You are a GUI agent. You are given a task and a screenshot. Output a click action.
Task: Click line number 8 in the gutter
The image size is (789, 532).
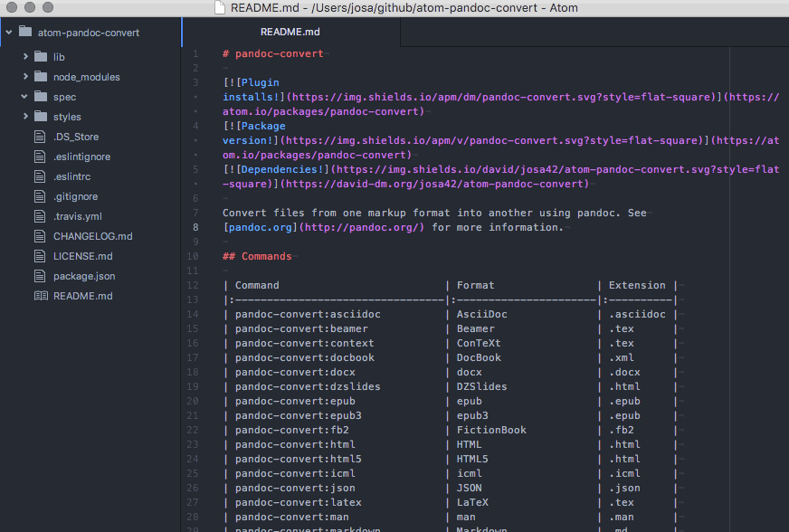[x=195, y=227]
